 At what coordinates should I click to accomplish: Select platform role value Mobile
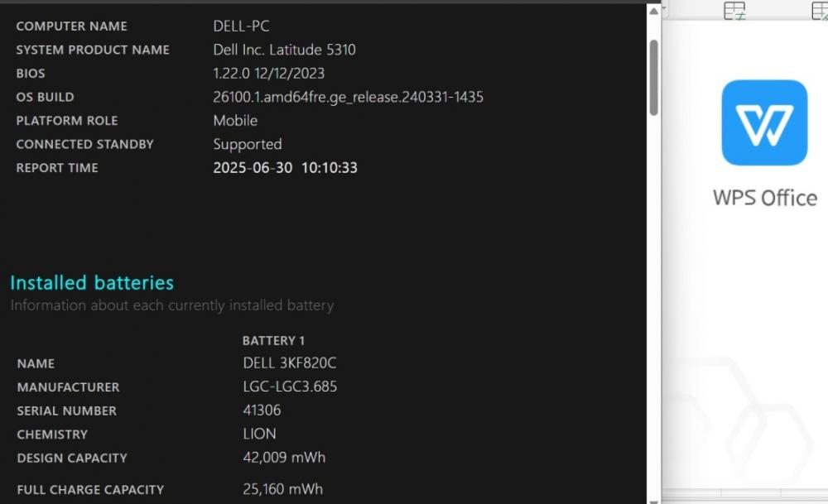point(235,121)
